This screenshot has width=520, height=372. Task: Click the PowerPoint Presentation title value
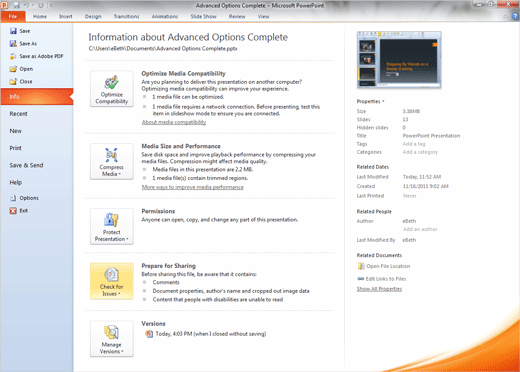click(431, 136)
